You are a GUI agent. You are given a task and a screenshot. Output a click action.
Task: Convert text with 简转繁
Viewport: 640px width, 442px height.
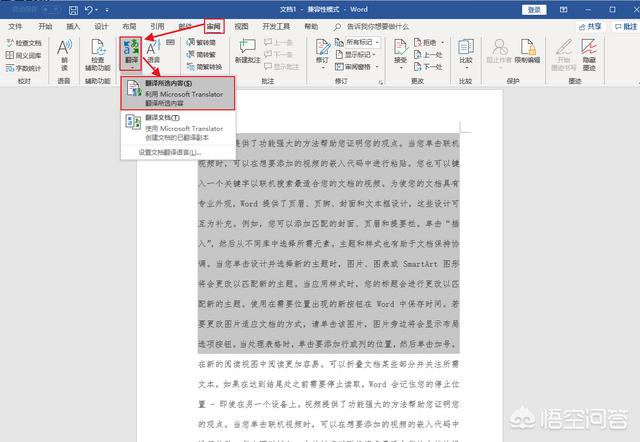click(x=201, y=54)
